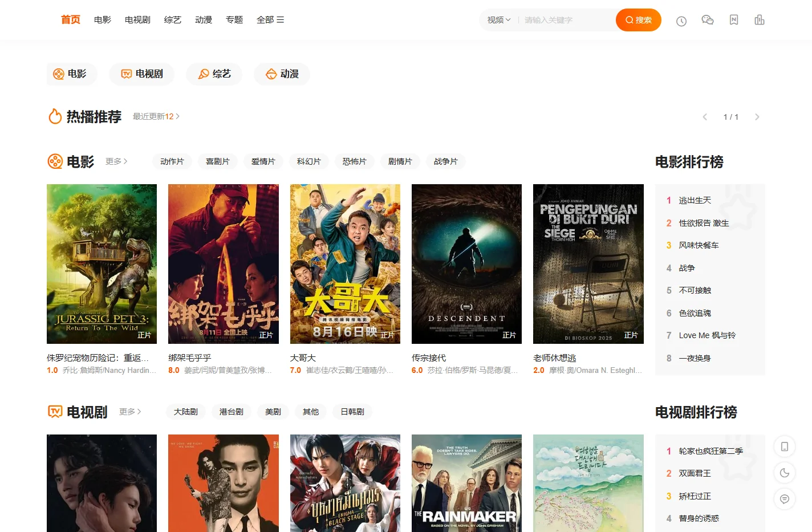This screenshot has width=812, height=532.
Task: Expand the 视频 search type dropdown
Action: [499, 20]
